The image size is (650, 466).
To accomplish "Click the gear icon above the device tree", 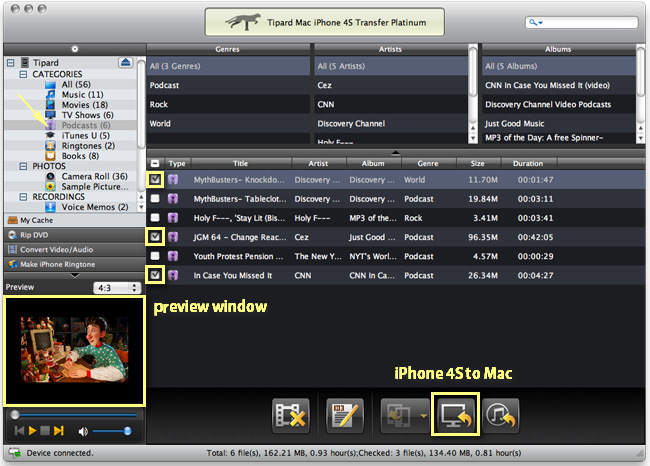I will click(x=75, y=49).
